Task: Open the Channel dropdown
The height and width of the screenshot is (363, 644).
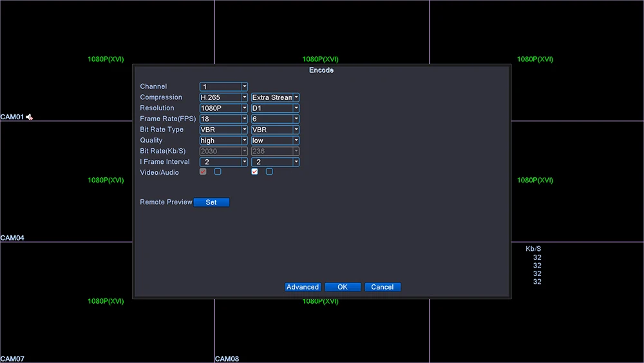Action: tap(223, 87)
